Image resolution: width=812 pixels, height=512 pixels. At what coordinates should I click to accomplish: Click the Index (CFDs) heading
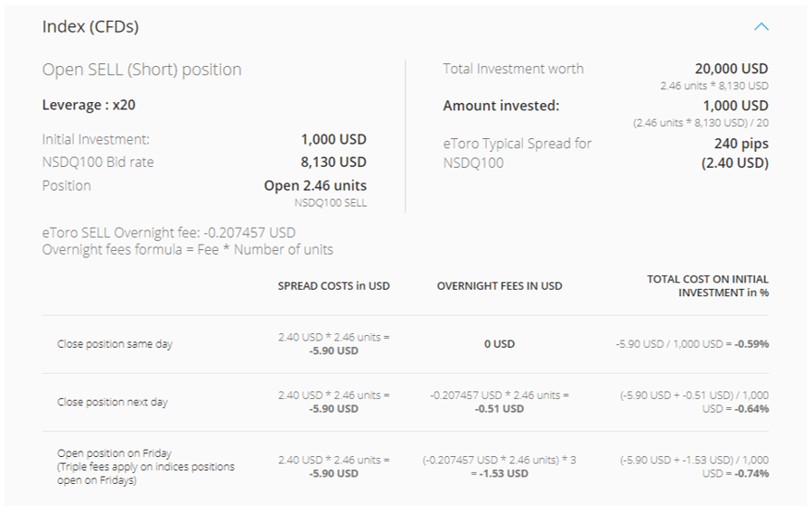point(90,26)
